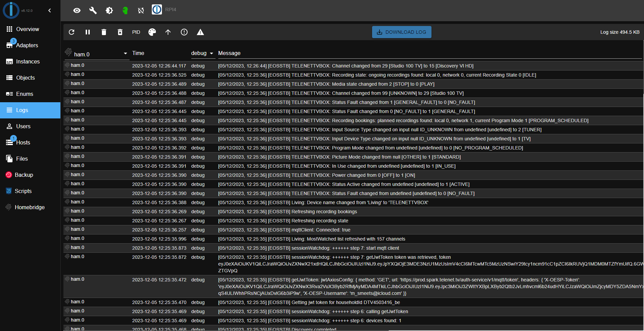Click the Enums icon in sidebar
644x331 pixels.
click(9, 94)
